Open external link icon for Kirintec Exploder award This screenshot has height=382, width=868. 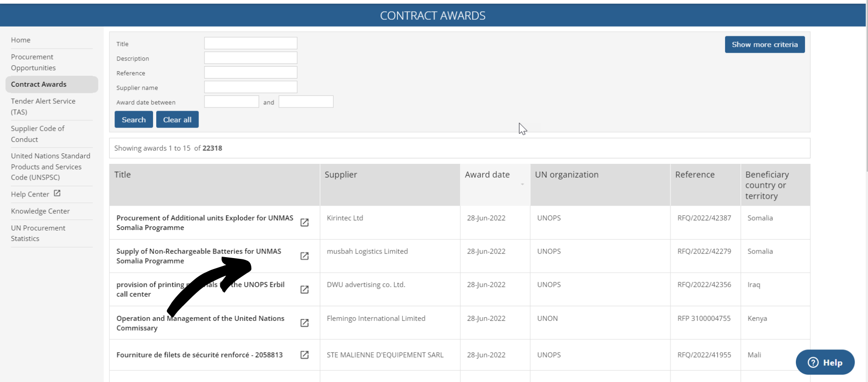304,223
